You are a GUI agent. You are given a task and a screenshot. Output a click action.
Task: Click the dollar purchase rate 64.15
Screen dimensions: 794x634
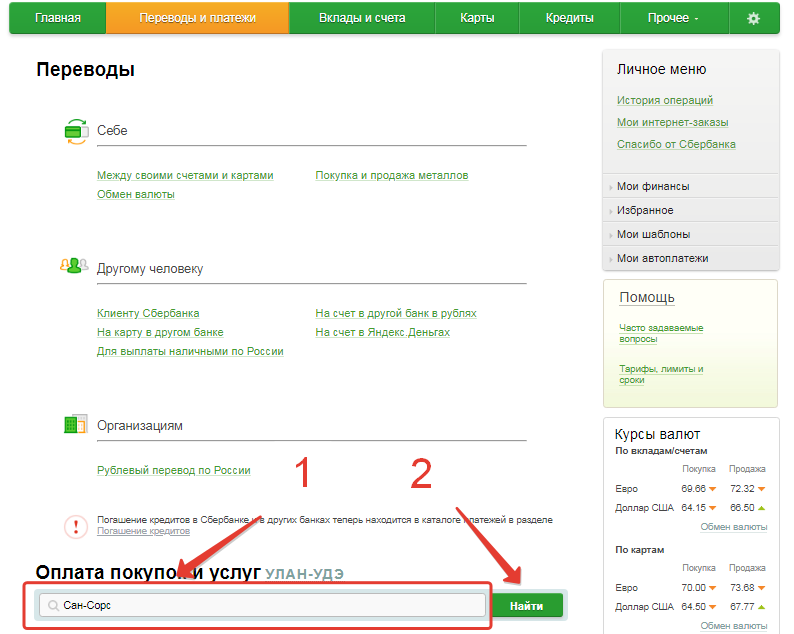pyautogui.click(x=693, y=507)
